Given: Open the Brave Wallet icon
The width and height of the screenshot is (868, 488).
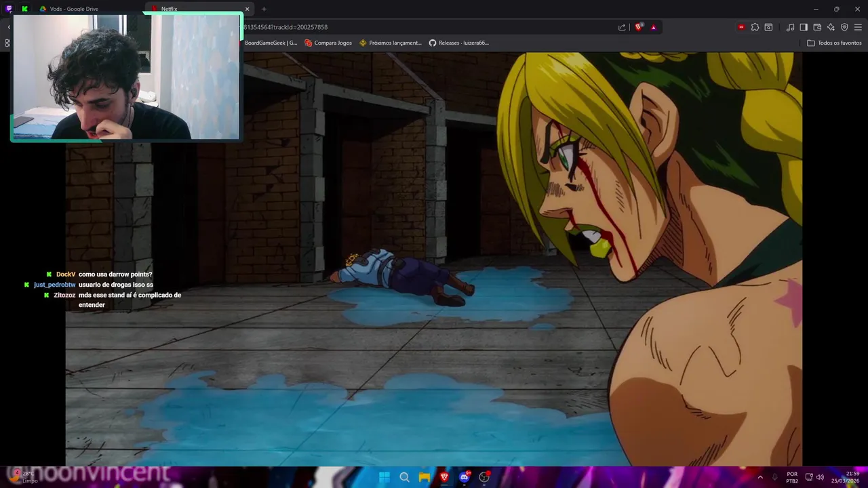Looking at the screenshot, I should point(817,27).
